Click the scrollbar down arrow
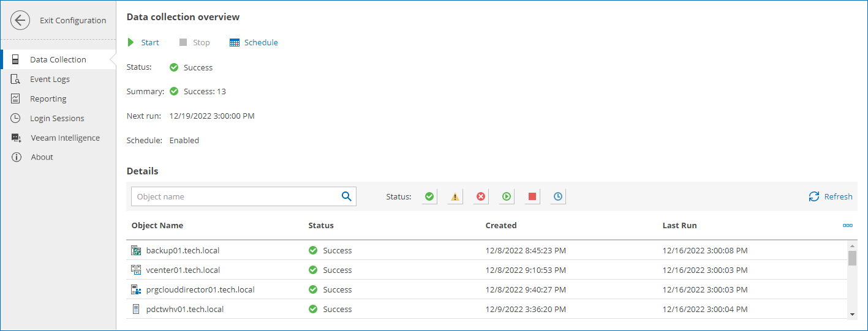Viewport: 868px width, 331px height. [x=852, y=314]
